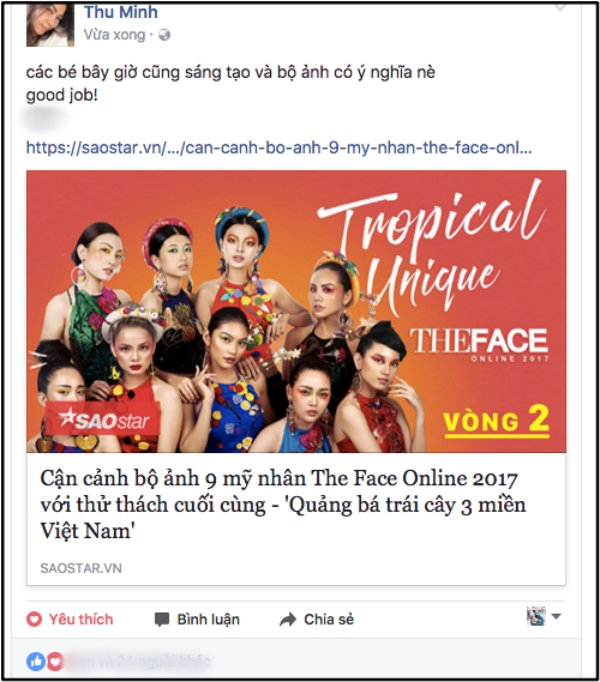Image resolution: width=600 pixels, height=682 pixels.
Task: Open the list of 24 others who reacted
Action: click(139, 662)
